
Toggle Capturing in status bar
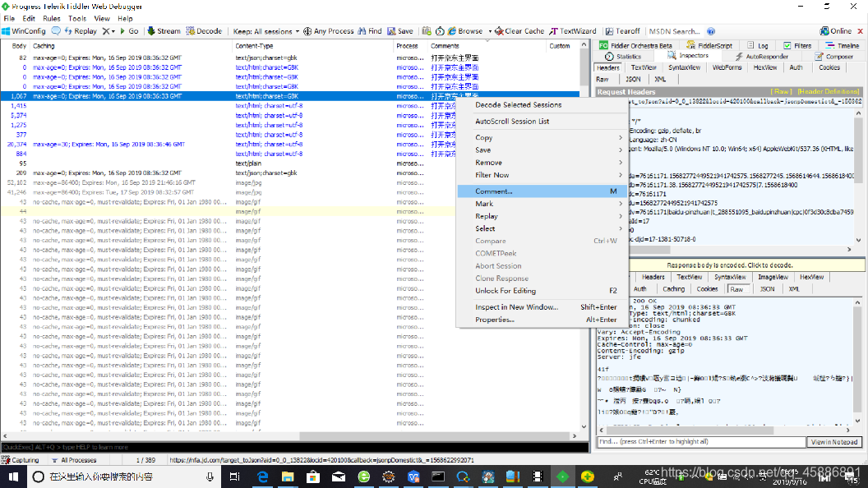(x=21, y=460)
